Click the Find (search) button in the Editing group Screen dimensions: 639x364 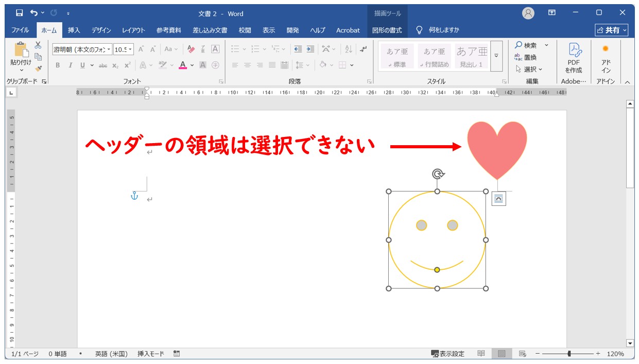point(527,45)
